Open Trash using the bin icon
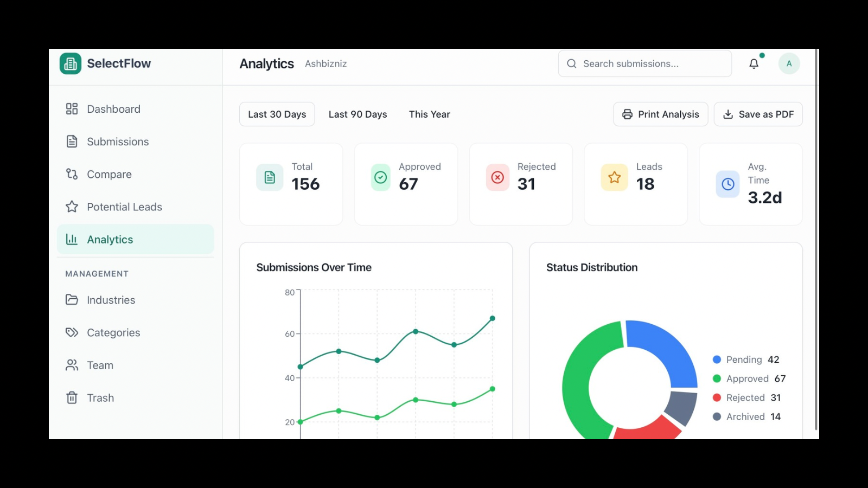Screen dimensions: 868x488 pyautogui.click(x=72, y=397)
